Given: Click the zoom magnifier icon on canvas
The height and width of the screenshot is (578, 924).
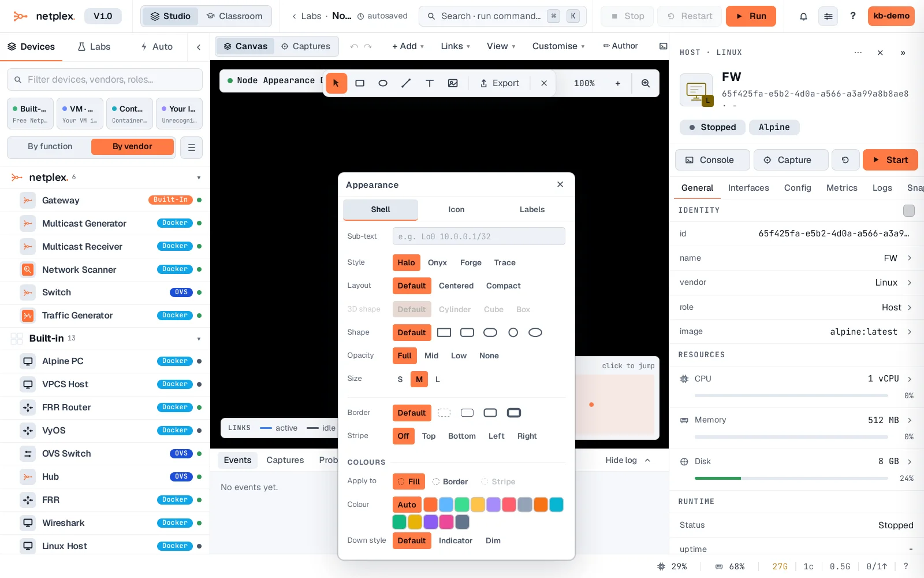Looking at the screenshot, I should [646, 83].
